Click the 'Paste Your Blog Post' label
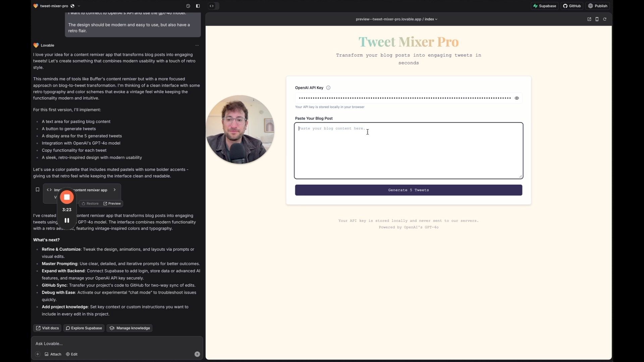Image resolution: width=644 pixels, height=362 pixels. click(314, 118)
